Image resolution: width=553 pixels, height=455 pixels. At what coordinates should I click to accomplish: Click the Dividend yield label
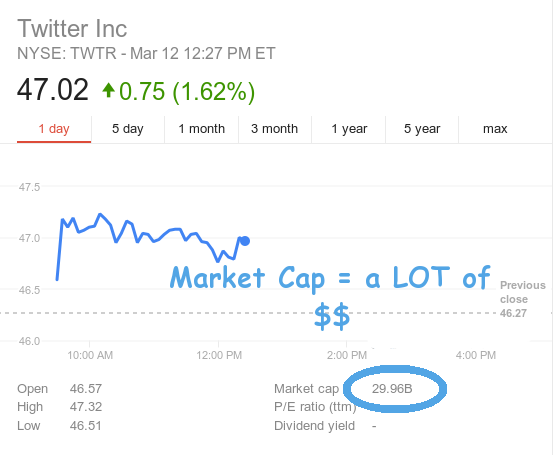314,426
